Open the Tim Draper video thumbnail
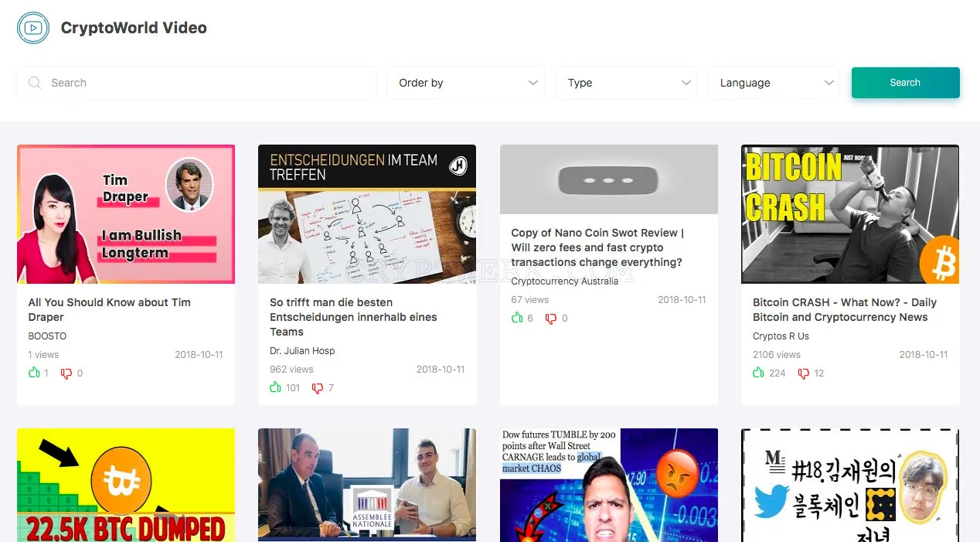The width and height of the screenshot is (980, 542). pyautogui.click(x=126, y=214)
